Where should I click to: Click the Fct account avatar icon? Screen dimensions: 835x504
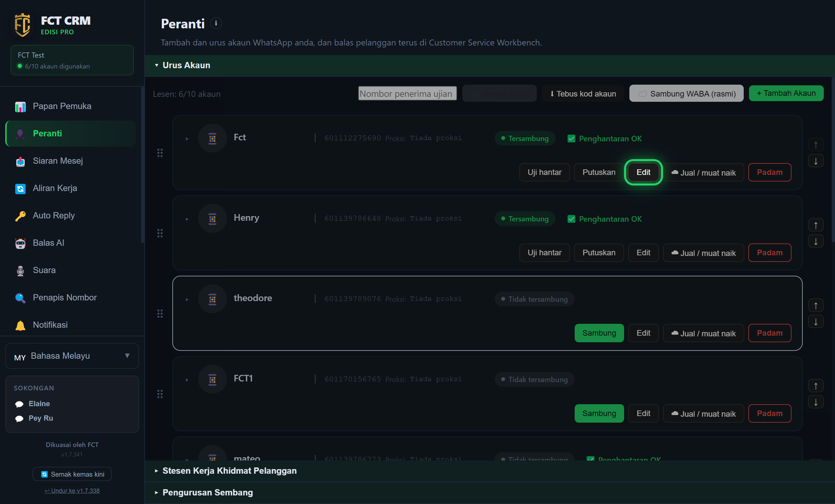point(213,138)
